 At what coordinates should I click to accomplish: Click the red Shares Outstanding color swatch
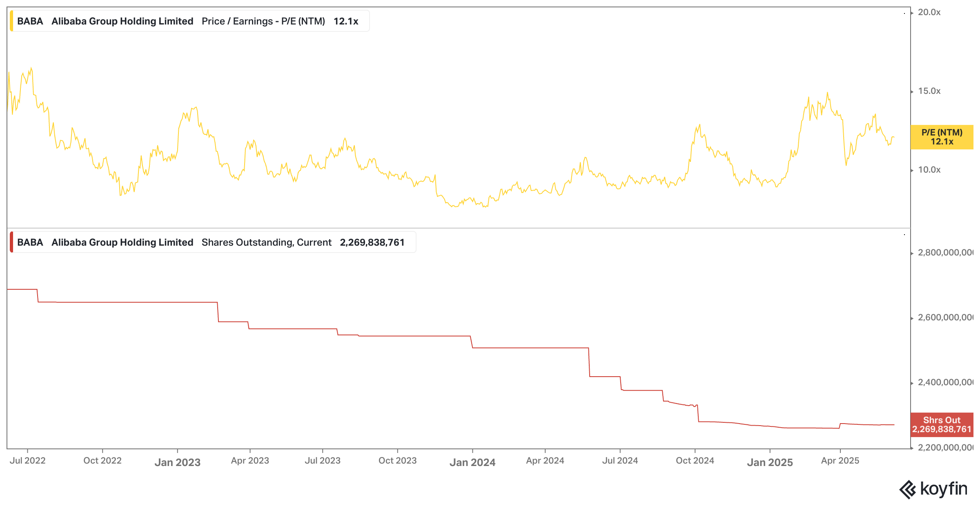coord(11,242)
